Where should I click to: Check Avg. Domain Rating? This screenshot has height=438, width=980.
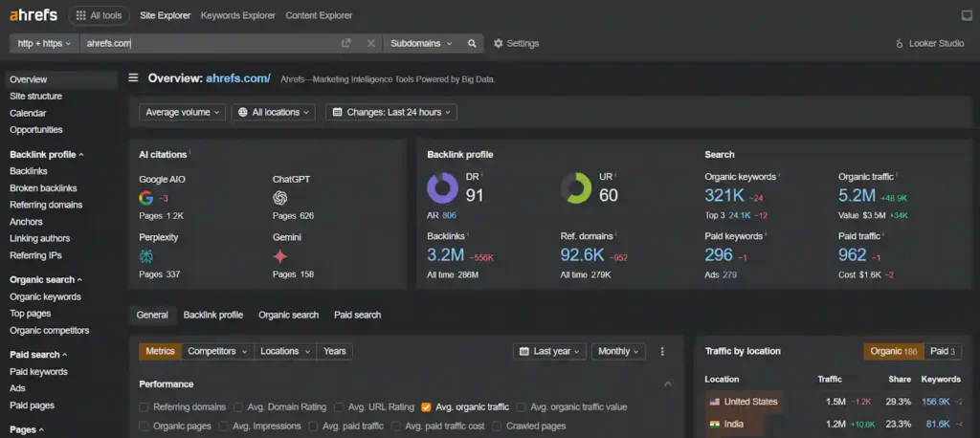pos(238,407)
